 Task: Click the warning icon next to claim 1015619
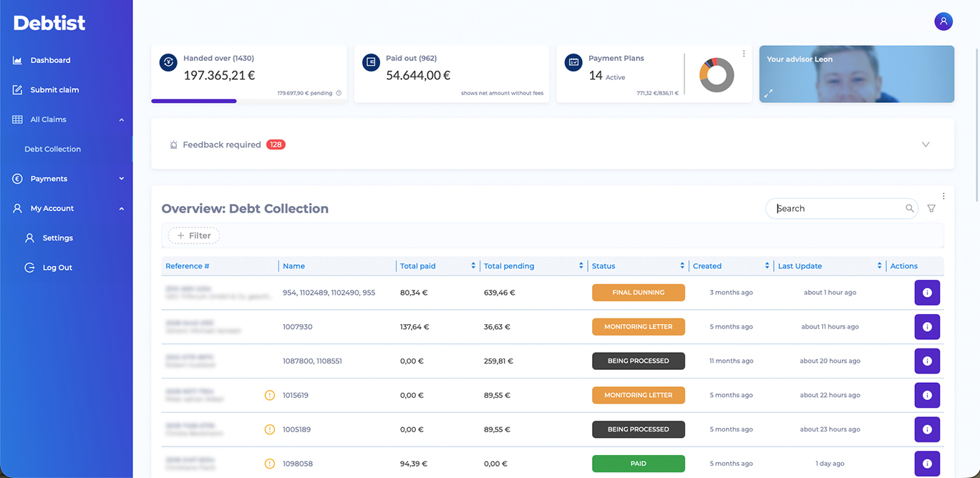[x=270, y=395]
